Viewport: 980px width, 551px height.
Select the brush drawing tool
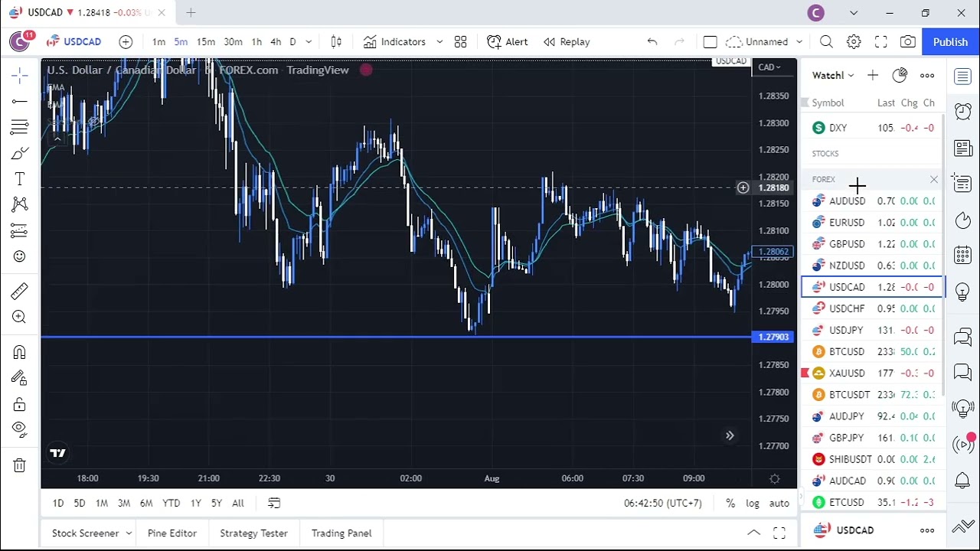pos(20,153)
